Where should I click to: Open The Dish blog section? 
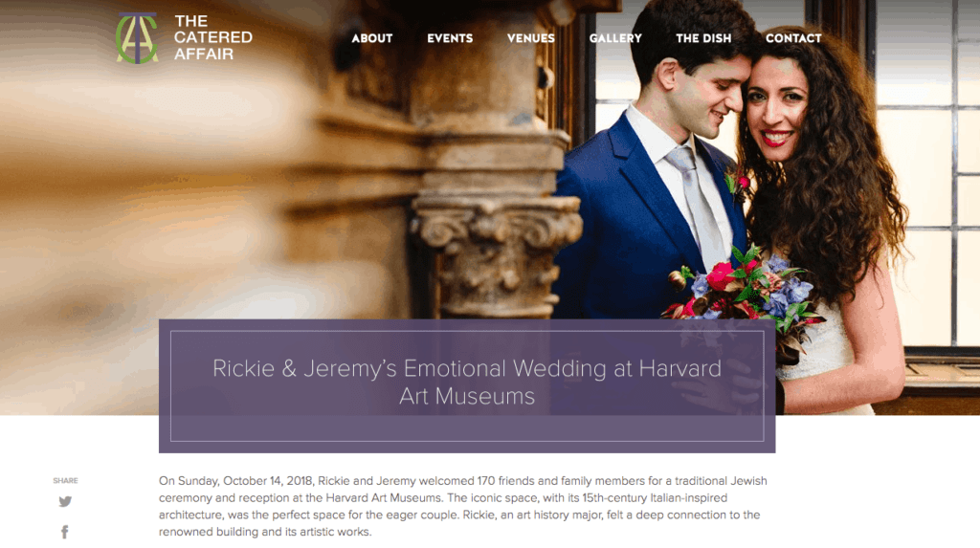click(703, 38)
